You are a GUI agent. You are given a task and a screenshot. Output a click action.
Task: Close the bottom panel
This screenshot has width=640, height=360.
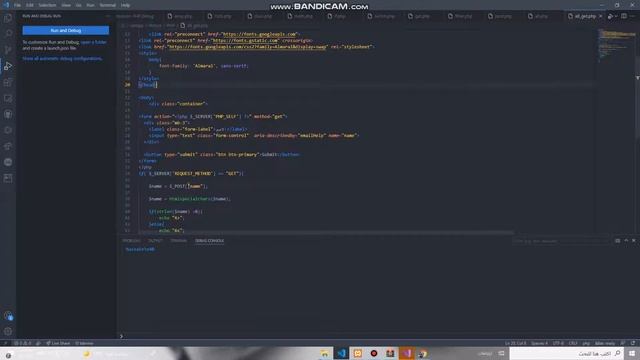(x=633, y=241)
